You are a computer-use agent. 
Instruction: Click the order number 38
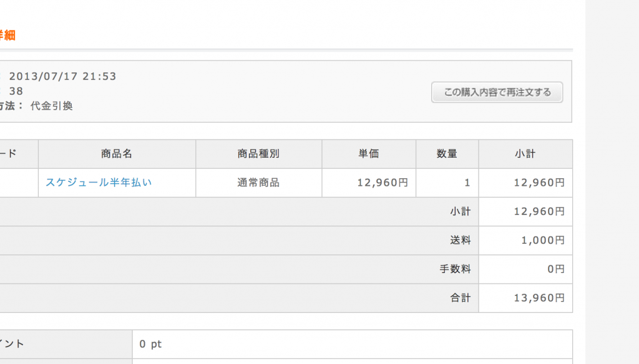pos(16,92)
